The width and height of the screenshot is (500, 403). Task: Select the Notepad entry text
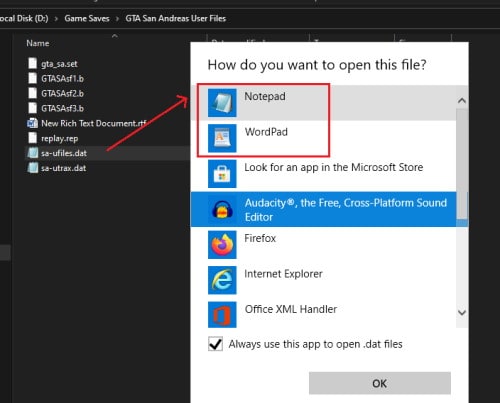click(x=265, y=96)
